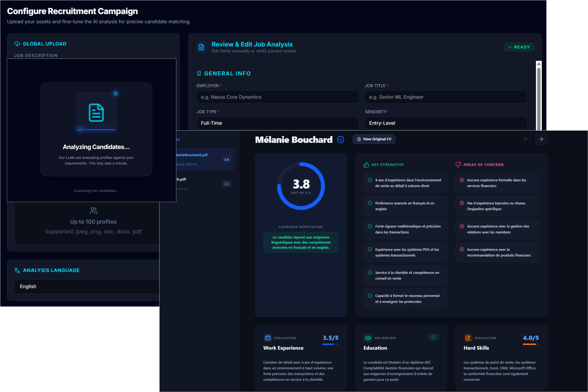Open the Job Type dropdown showing Full-Time
The height and width of the screenshot is (392, 588).
pyautogui.click(x=278, y=123)
